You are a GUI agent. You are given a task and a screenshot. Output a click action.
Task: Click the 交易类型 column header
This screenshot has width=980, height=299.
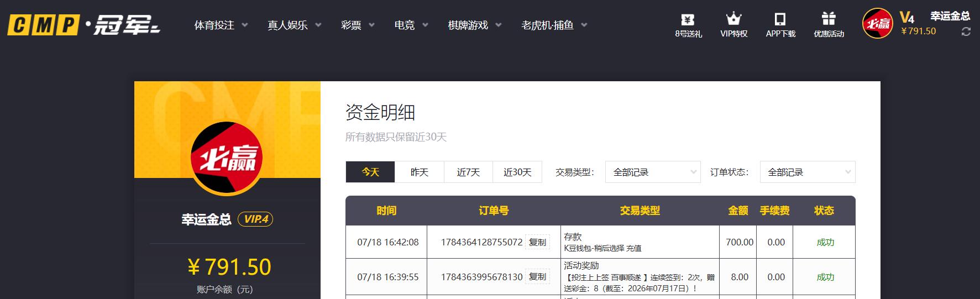pos(640,211)
